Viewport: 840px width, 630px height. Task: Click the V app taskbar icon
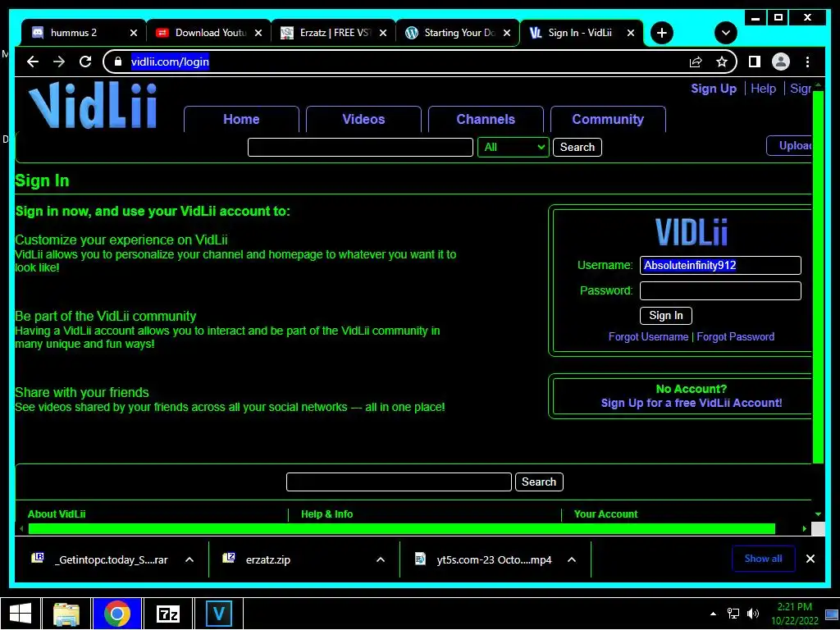click(x=218, y=614)
